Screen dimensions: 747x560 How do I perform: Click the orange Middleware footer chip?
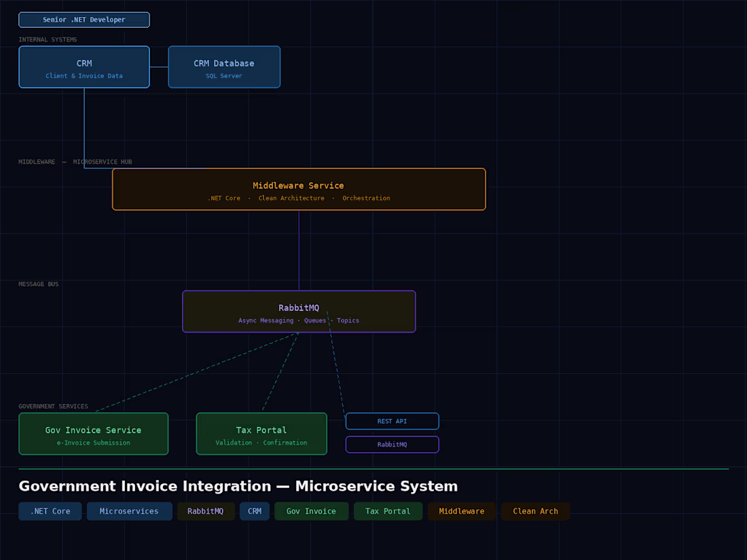click(x=462, y=511)
